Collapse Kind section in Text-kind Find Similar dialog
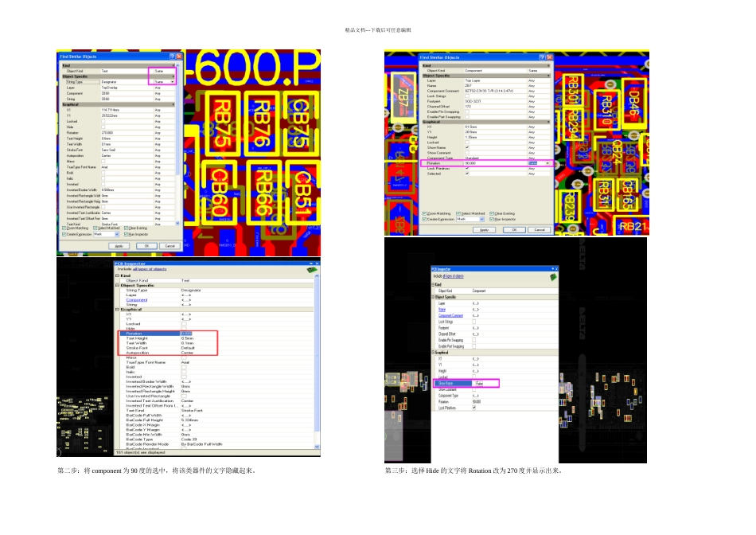The image size is (756, 535). pyautogui.click(x=173, y=65)
